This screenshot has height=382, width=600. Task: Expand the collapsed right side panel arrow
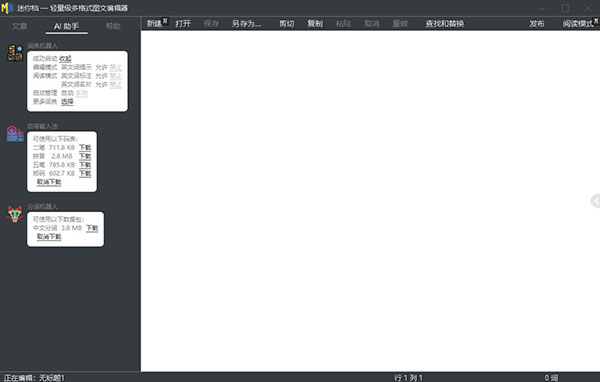tap(595, 201)
